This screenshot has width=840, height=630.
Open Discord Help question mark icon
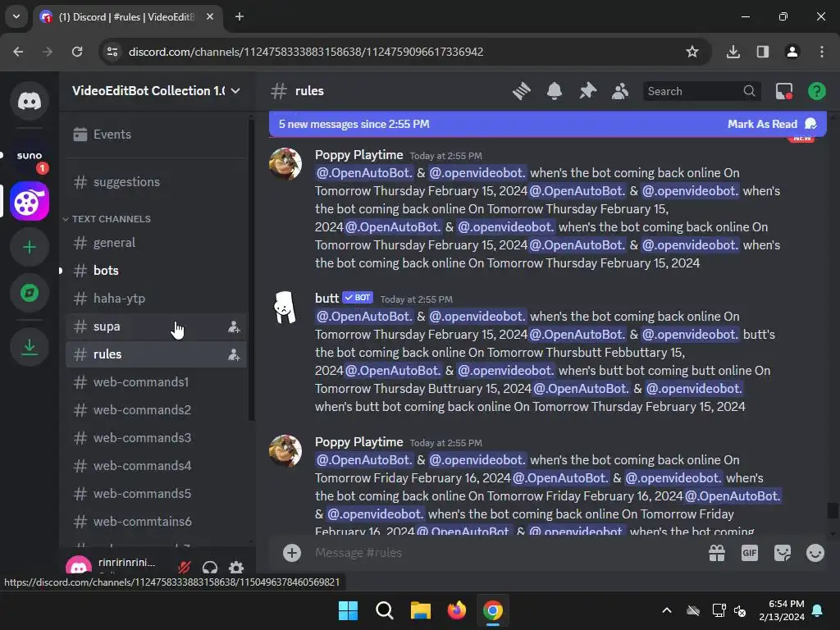tap(816, 91)
